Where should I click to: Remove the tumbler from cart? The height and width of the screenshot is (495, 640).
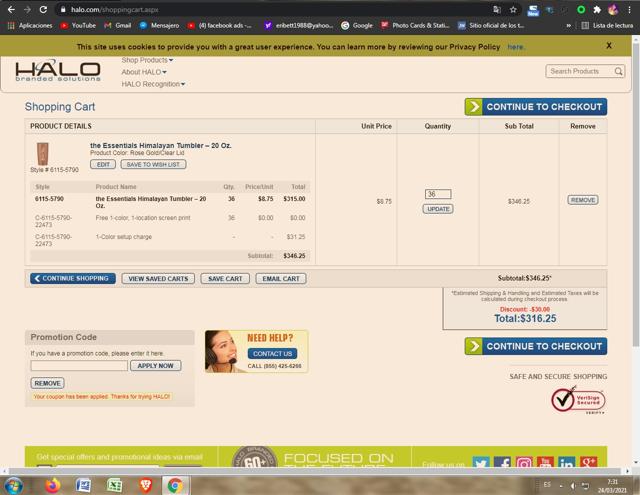point(582,200)
